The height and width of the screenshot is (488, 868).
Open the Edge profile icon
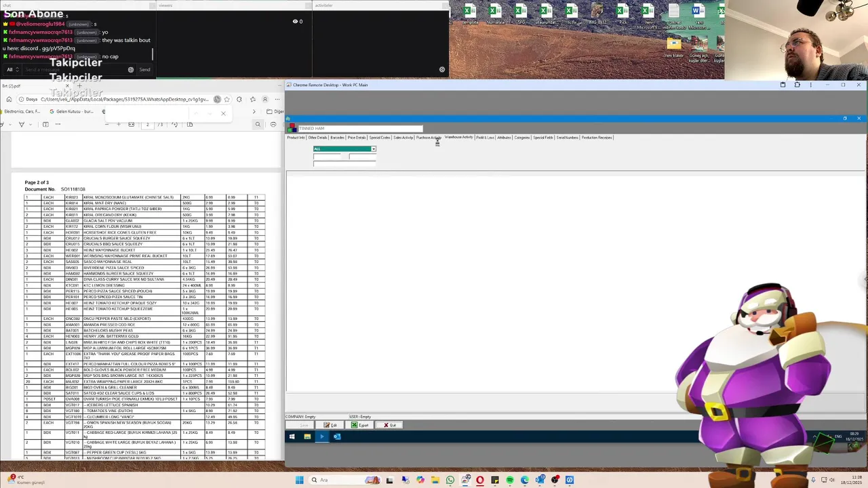pyautogui.click(x=265, y=100)
